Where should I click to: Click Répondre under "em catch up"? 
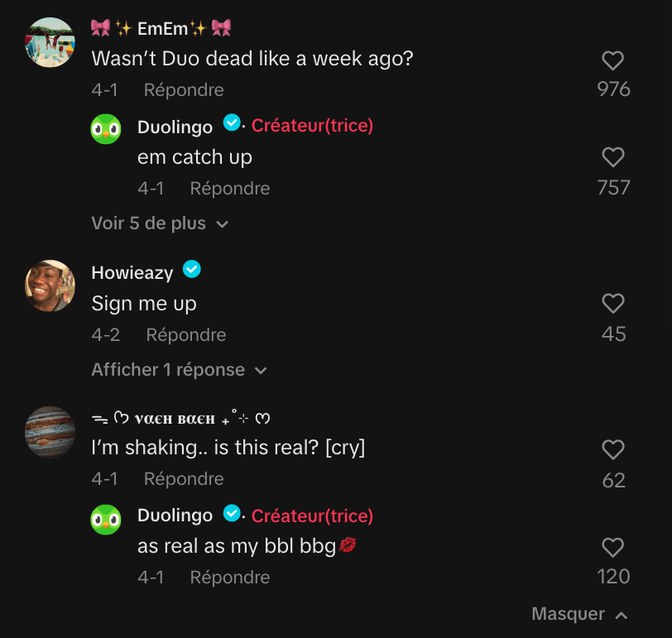pos(230,189)
